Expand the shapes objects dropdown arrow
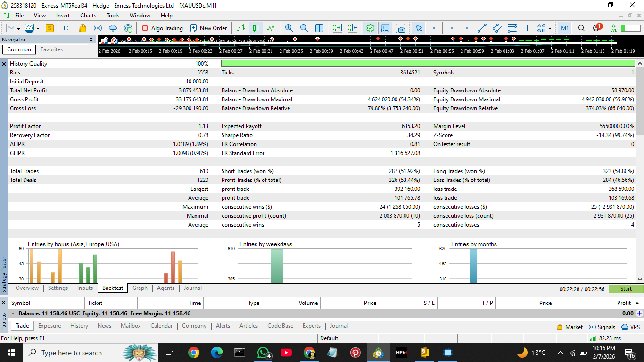 point(550,29)
